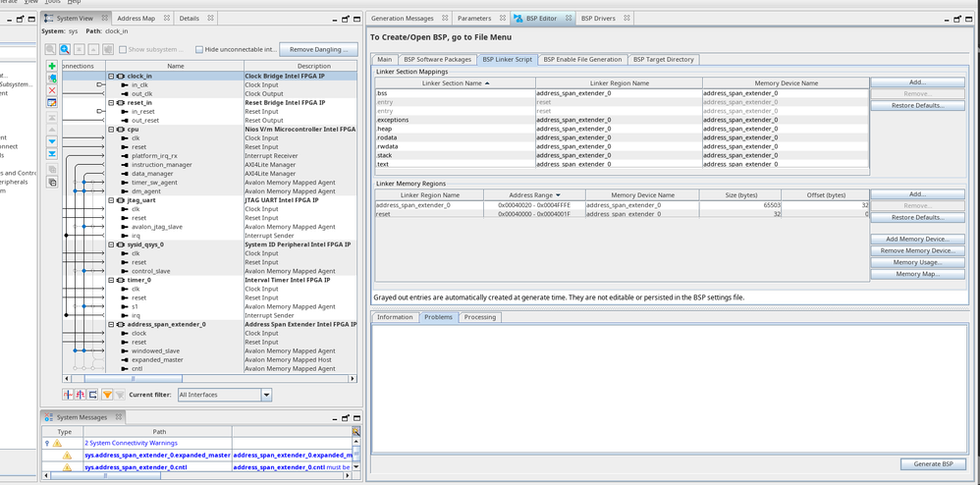
Task: Click the orange filter funnel icon
Action: tap(107, 395)
